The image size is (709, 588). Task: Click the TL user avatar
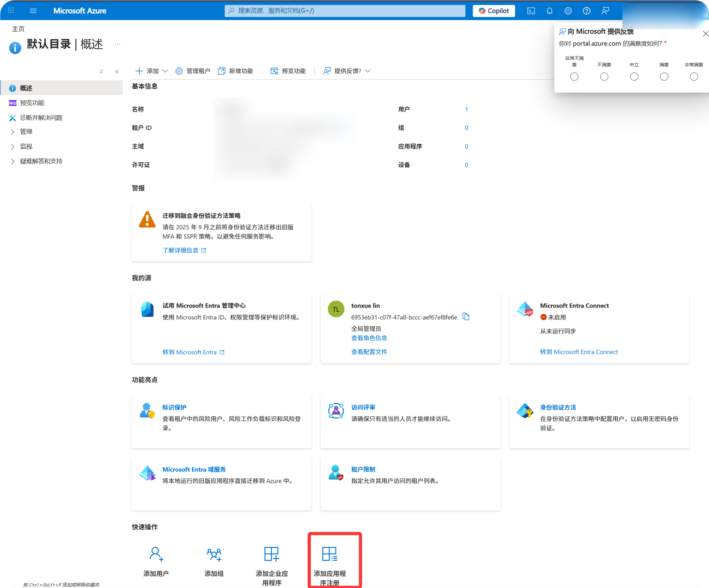(x=336, y=309)
